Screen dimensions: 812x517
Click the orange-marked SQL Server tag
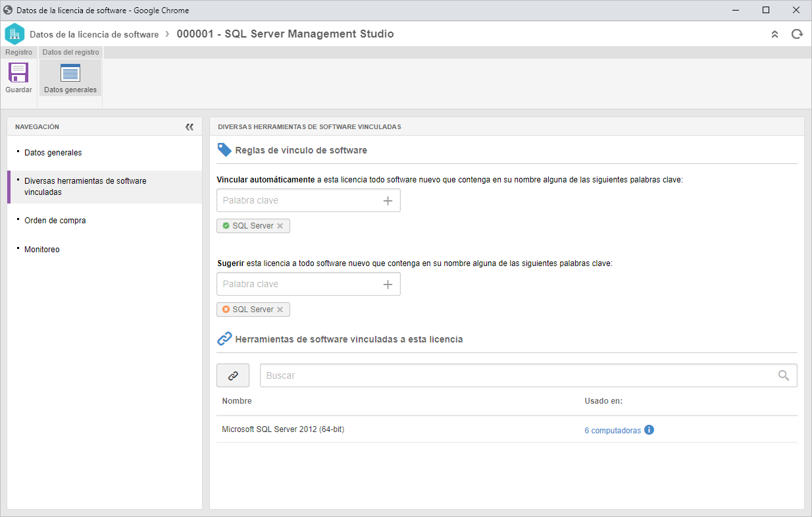tap(253, 310)
